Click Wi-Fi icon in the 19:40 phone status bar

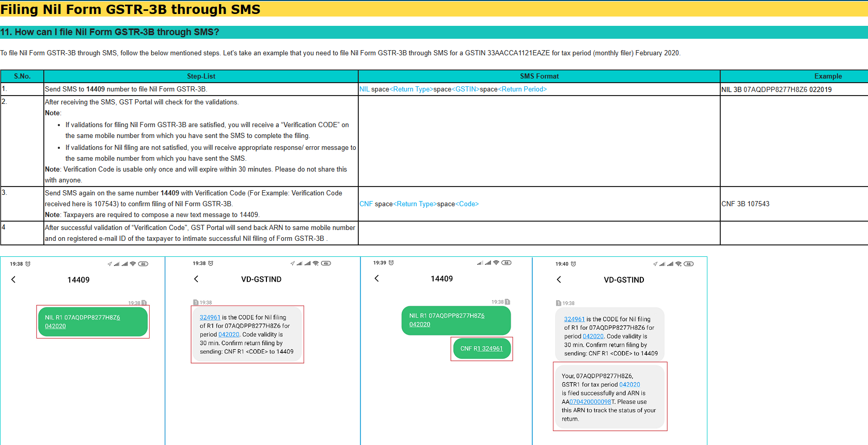point(678,264)
